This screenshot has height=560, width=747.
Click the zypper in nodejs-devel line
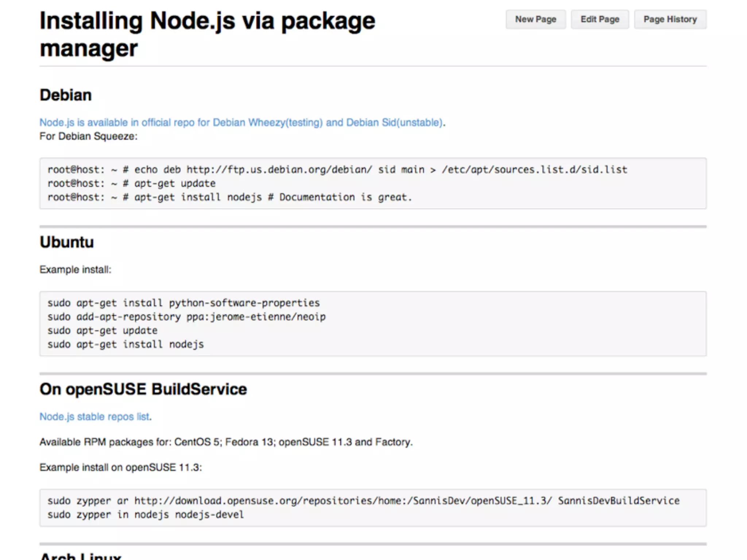click(146, 515)
